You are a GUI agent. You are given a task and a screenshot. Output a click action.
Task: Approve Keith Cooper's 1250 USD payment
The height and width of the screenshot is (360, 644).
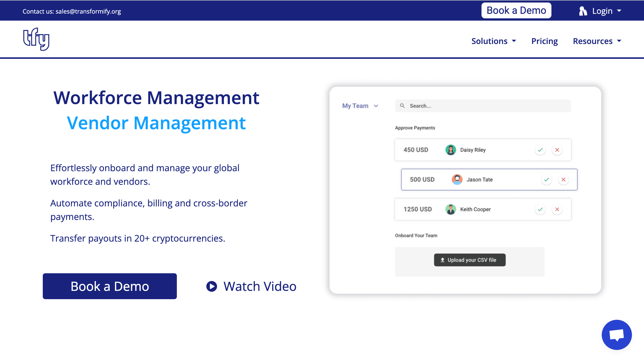coord(540,209)
